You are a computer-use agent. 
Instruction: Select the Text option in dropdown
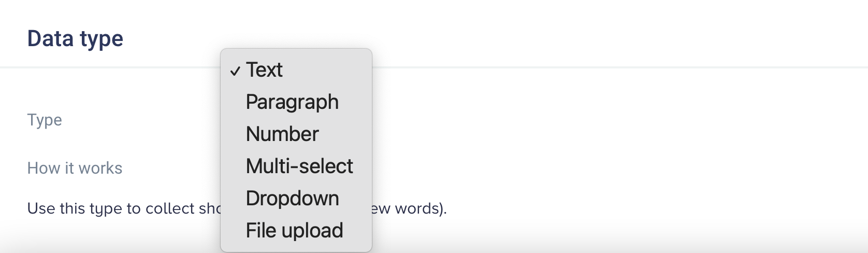tap(264, 70)
